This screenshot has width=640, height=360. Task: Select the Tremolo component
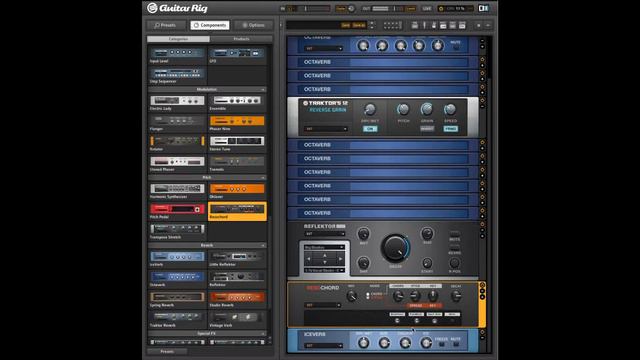click(237, 164)
